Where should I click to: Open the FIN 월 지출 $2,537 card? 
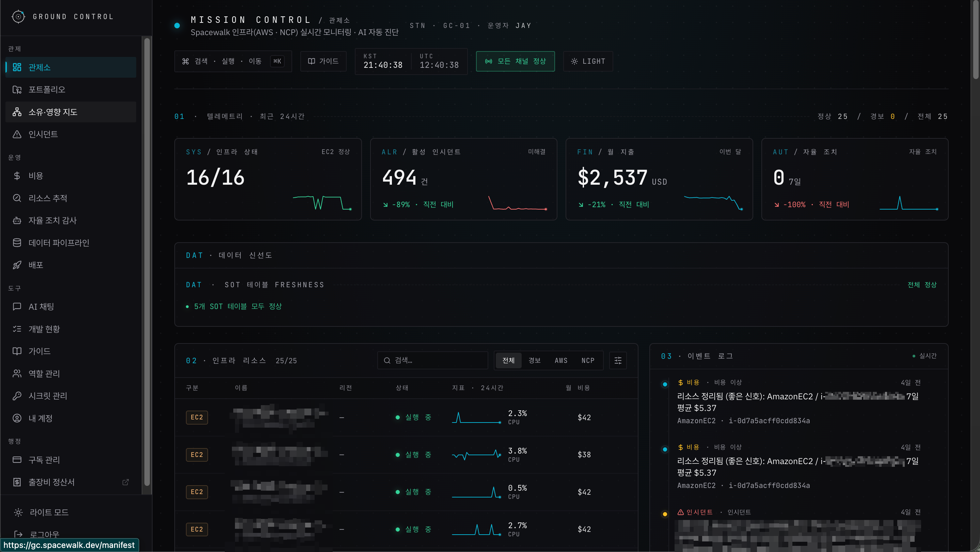tap(659, 179)
